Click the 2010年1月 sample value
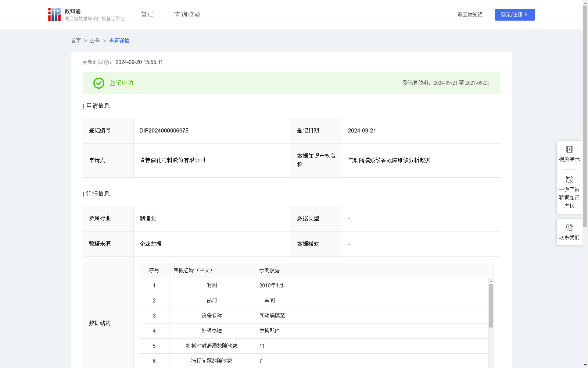 tap(271, 286)
